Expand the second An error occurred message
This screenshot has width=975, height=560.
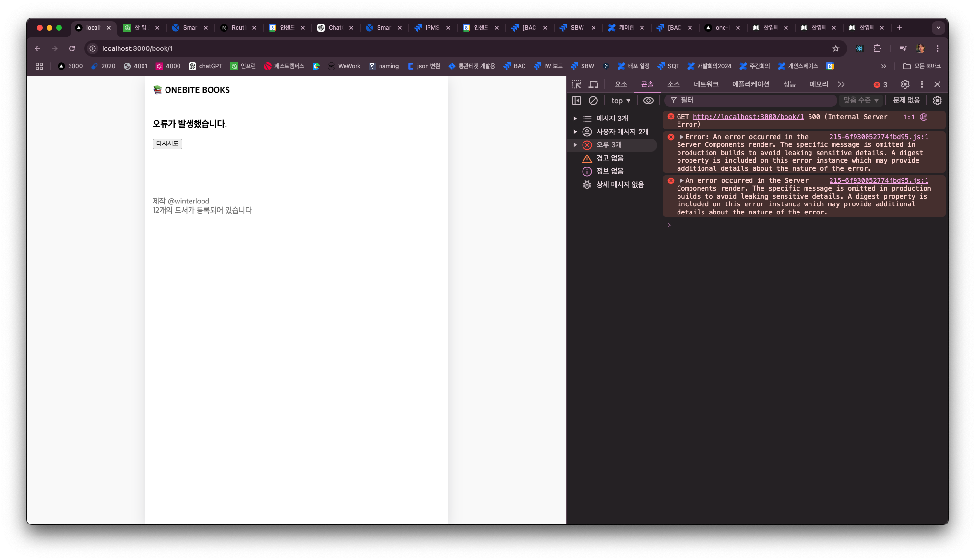click(x=681, y=181)
